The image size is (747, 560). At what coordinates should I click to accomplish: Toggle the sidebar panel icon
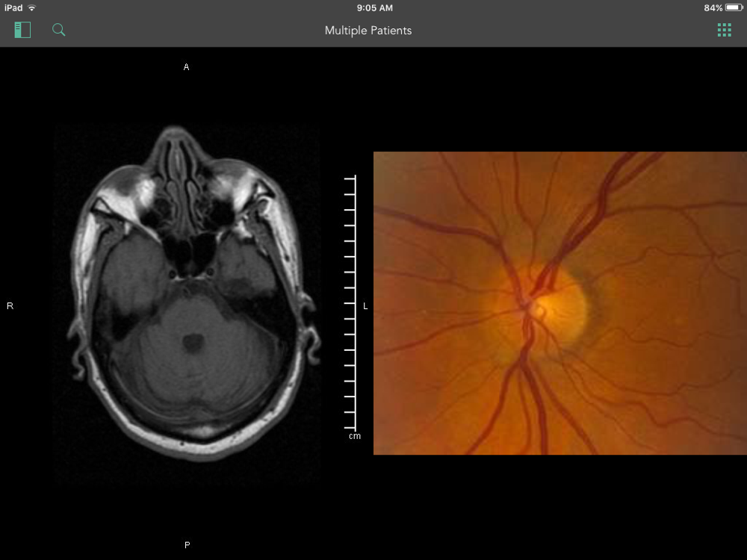coord(22,30)
